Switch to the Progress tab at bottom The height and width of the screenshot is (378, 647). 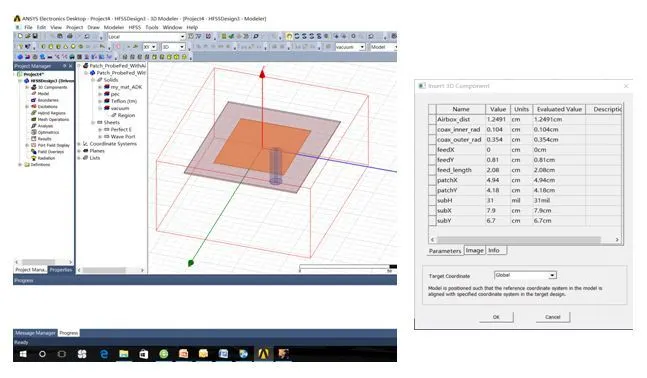point(68,333)
